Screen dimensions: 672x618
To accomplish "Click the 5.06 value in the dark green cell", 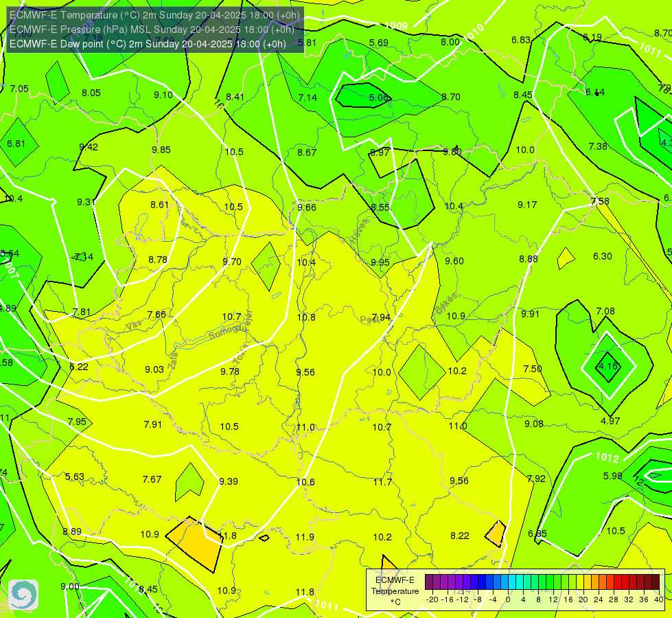I will point(378,98).
